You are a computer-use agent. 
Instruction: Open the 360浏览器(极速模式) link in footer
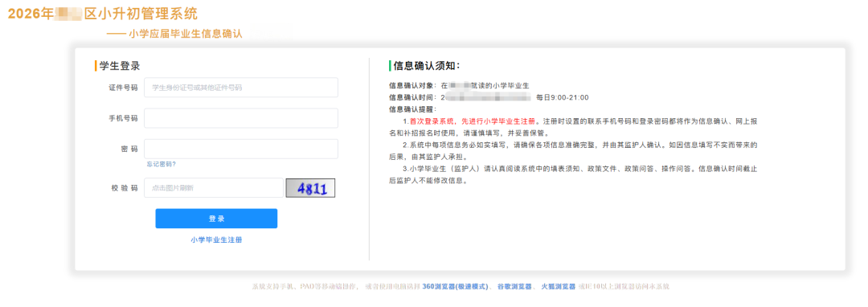tap(455, 287)
